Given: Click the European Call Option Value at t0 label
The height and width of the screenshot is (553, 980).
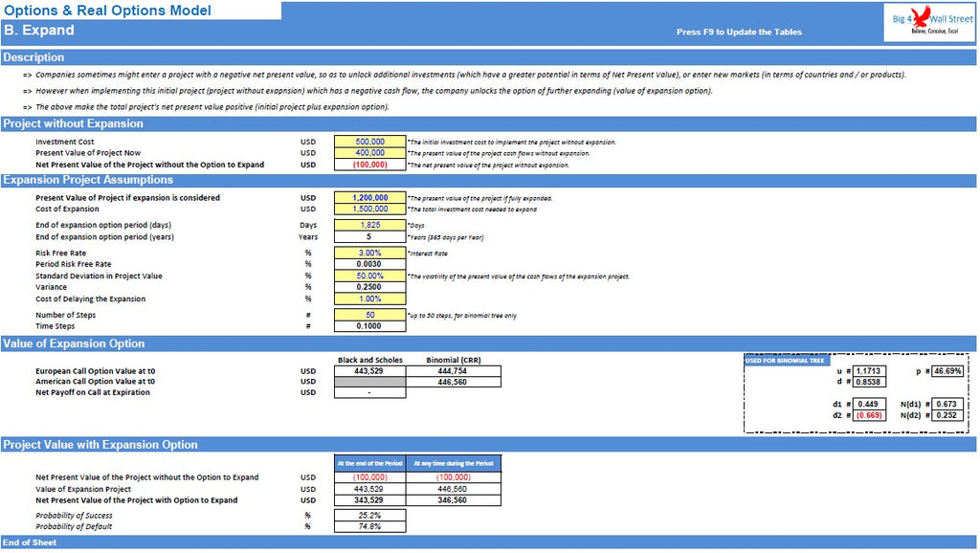Looking at the screenshot, I should [95, 371].
